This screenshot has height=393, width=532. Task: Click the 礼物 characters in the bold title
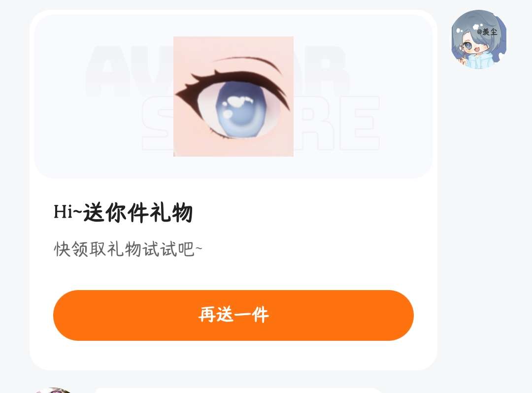[x=171, y=213]
